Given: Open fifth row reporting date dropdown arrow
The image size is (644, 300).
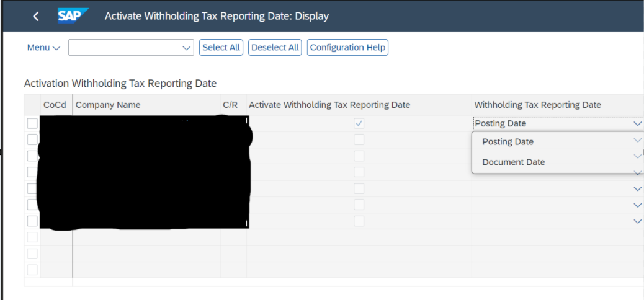Looking at the screenshot, I should [637, 189].
